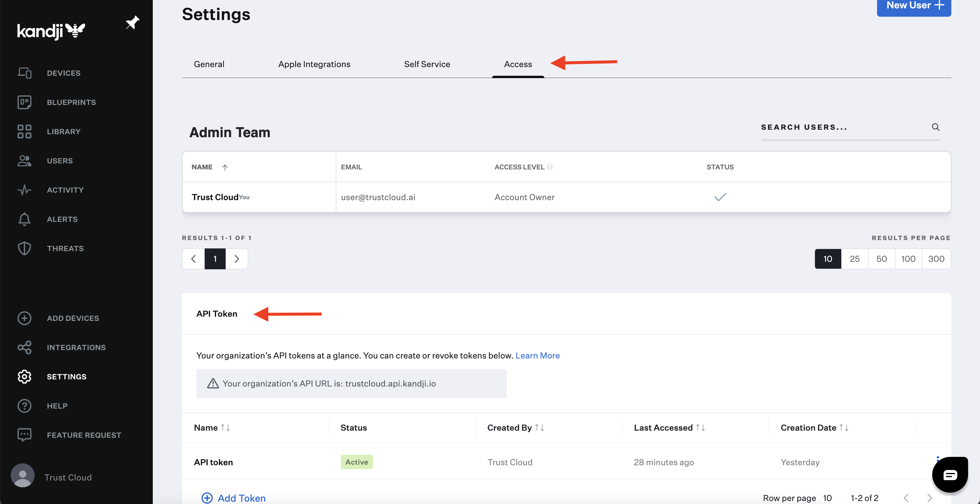The image size is (980, 504).
Task: Open the Library grid icon
Action: [x=24, y=131]
